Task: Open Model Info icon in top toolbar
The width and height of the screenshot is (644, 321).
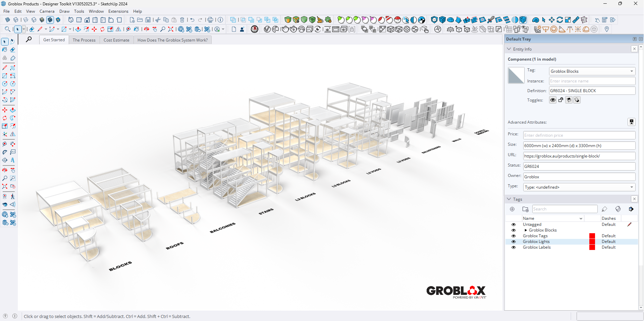Action: pyautogui.click(x=220, y=20)
